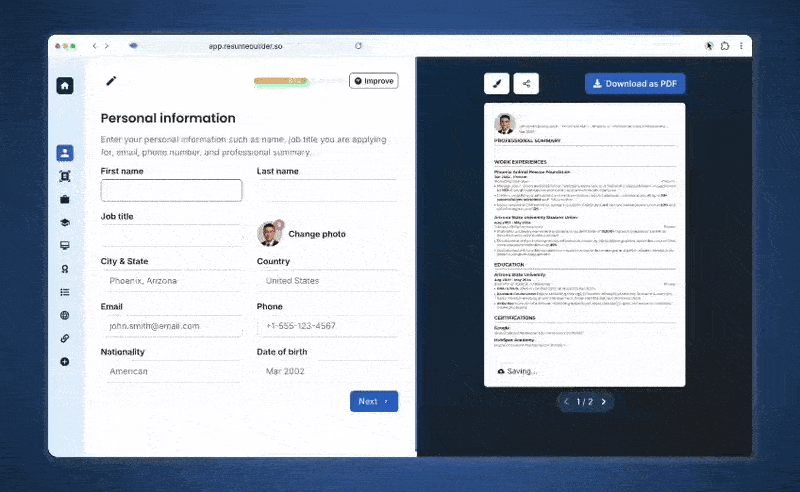Add a new section with plus icon
Image resolution: width=800 pixels, height=492 pixels.
65,362
